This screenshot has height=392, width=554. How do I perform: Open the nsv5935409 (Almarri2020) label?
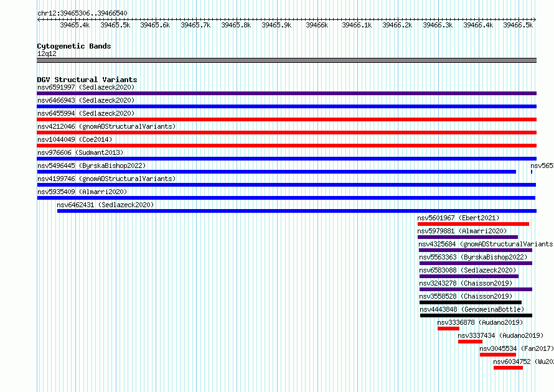coord(82,192)
